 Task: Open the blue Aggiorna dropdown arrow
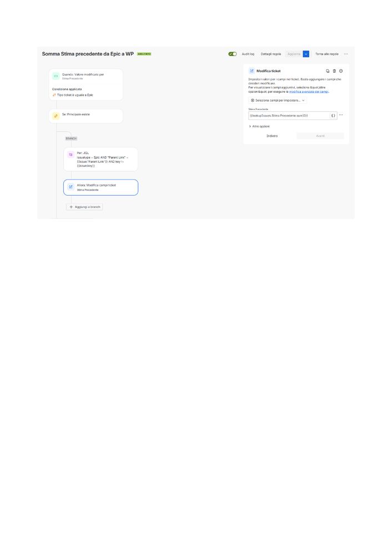pyautogui.click(x=306, y=54)
